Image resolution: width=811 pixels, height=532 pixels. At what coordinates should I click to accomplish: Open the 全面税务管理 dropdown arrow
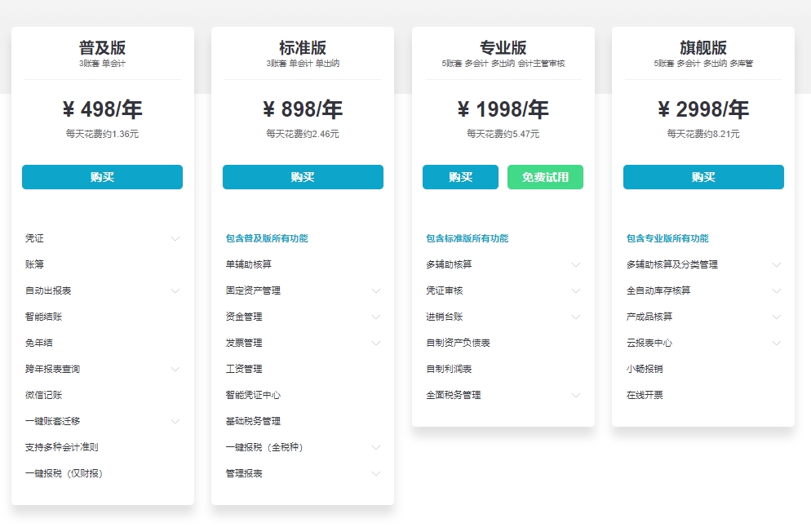(576, 395)
